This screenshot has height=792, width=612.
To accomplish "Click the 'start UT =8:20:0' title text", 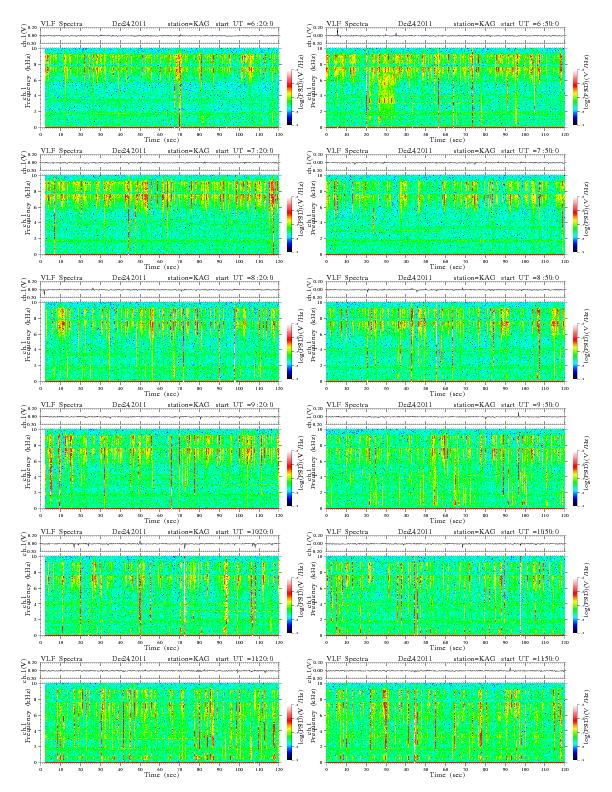I will tap(244, 278).
